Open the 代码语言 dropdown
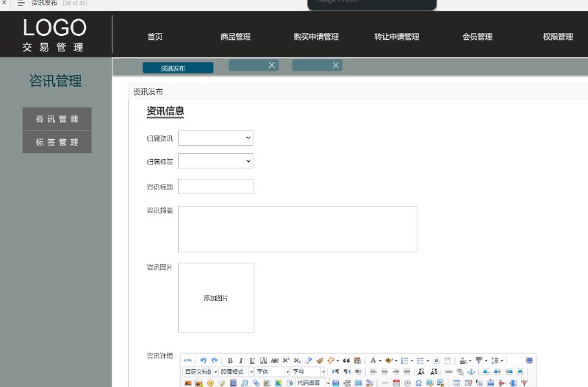The image size is (588, 387). pos(313,383)
